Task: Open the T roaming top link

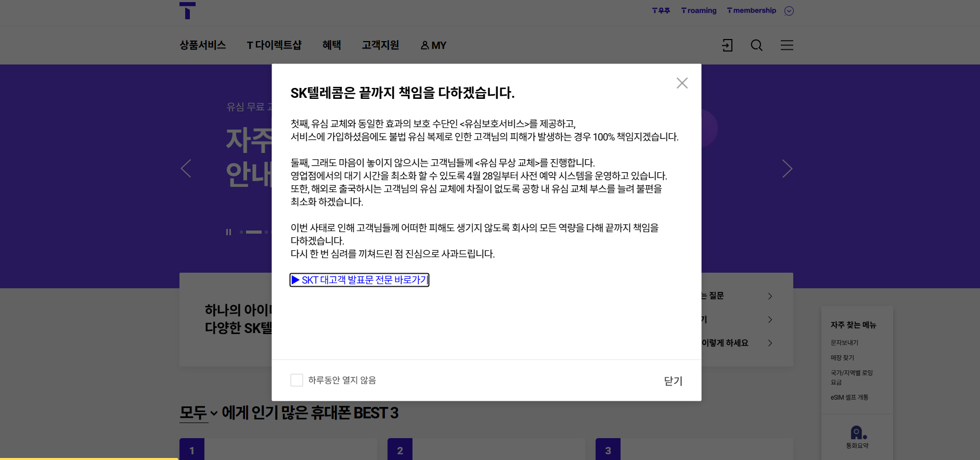Action: coord(699,10)
